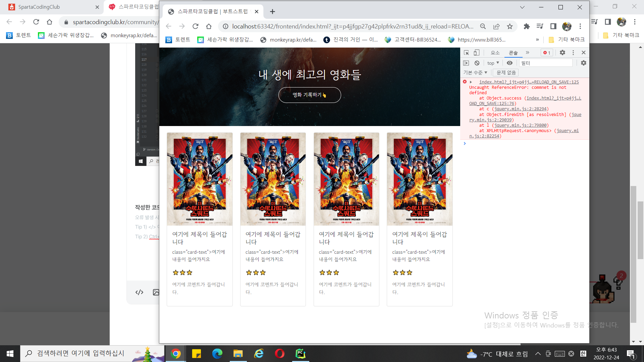This screenshot has height=362, width=644.
Task: Open the 진격의 거인 bookmark in front window
Action: 351,40
